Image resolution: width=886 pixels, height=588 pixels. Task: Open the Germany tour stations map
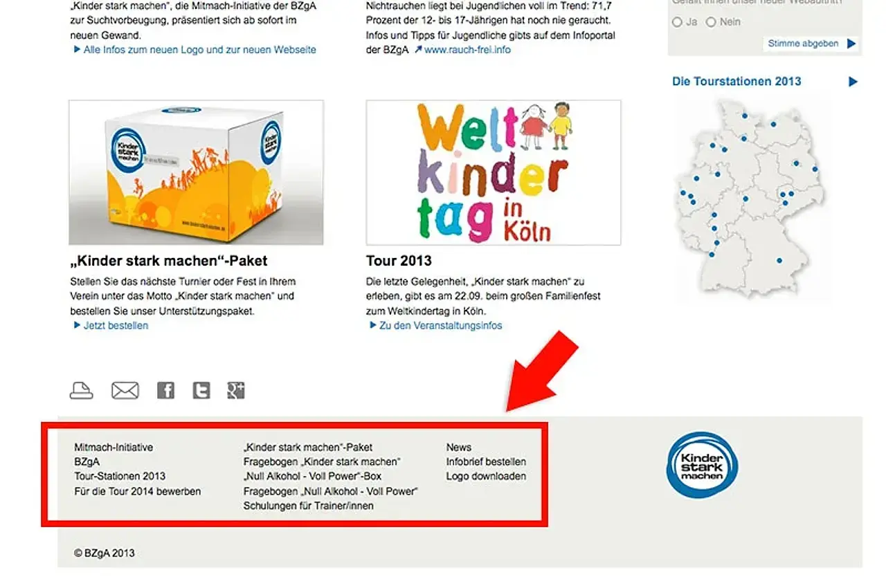coord(748,199)
